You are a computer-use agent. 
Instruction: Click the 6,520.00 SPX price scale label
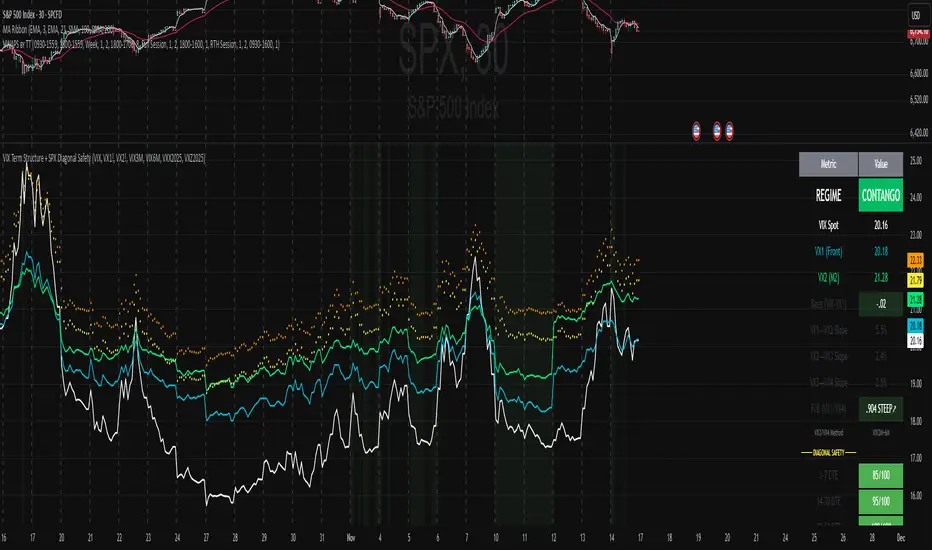pyautogui.click(x=918, y=99)
